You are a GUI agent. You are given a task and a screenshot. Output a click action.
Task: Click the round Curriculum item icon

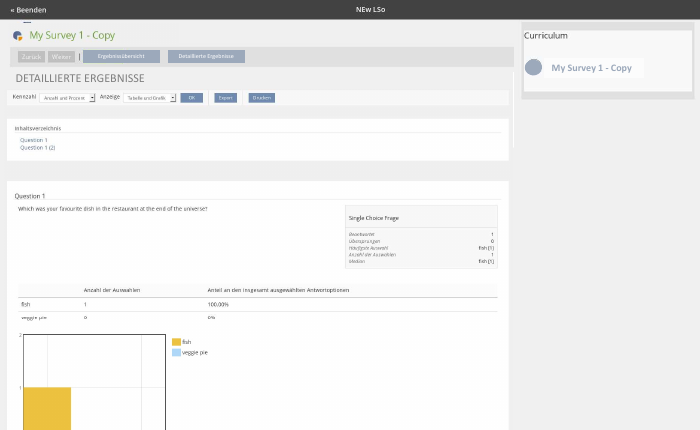pos(534,68)
